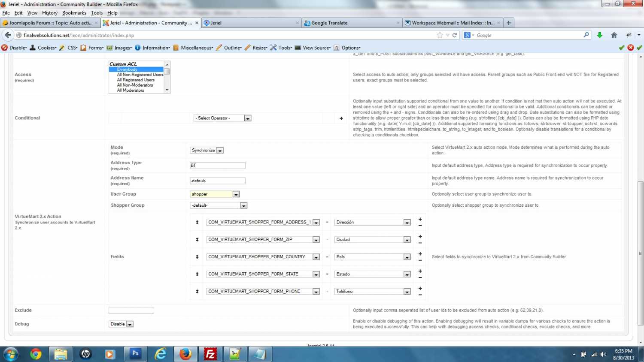Screen dimensions: 644x362
Task: Open the Forms toolbar menu
Action: (92, 48)
